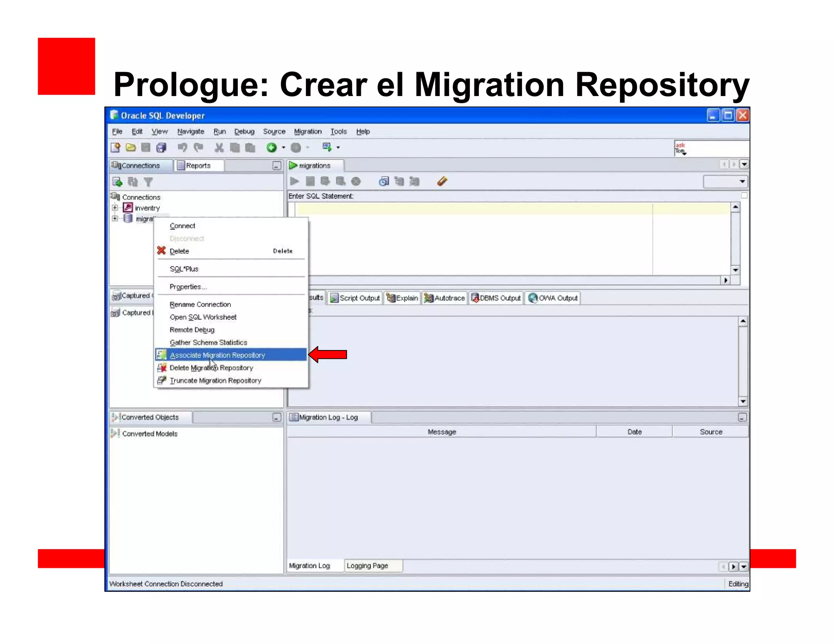Viewport: 834px width, 644px height.
Task: Open the File menu
Action: pos(117,131)
